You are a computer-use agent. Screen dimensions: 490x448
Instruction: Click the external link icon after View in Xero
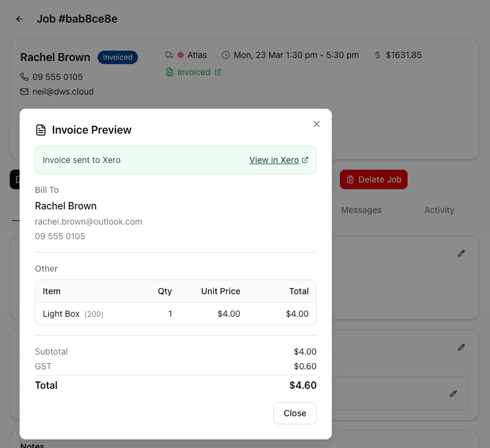coord(305,160)
